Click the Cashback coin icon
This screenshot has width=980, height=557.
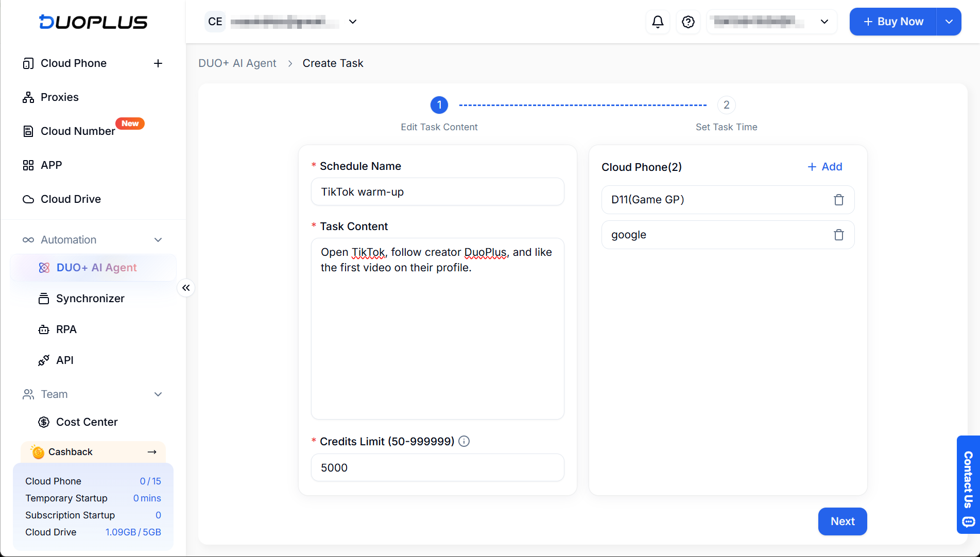pyautogui.click(x=38, y=452)
